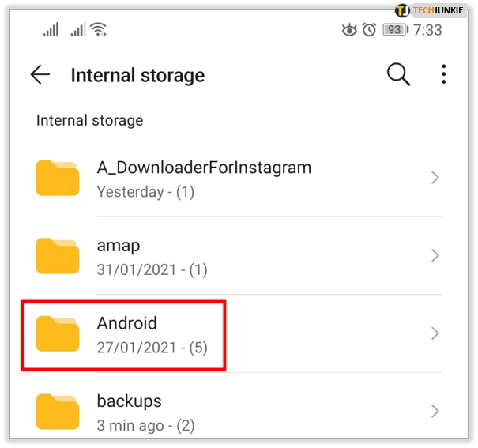The width and height of the screenshot is (478, 448).
Task: Open the A_DownloaderForInstagram folder name
Action: click(x=204, y=168)
